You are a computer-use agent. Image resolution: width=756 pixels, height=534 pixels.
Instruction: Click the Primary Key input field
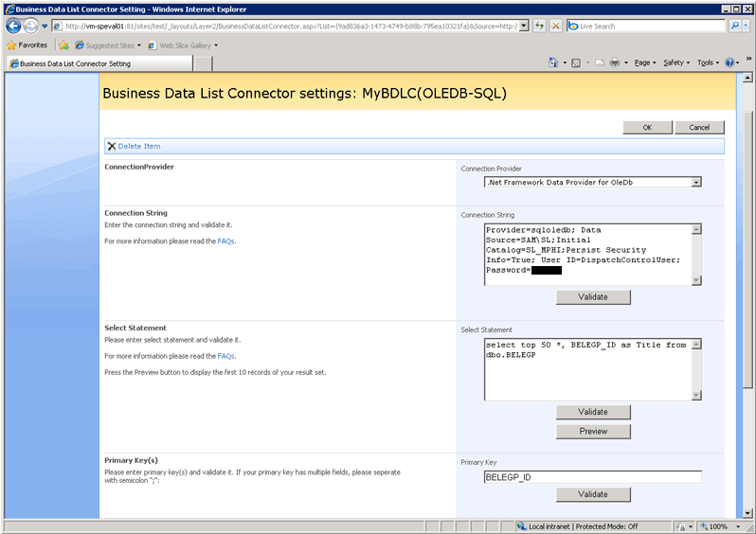click(592, 477)
